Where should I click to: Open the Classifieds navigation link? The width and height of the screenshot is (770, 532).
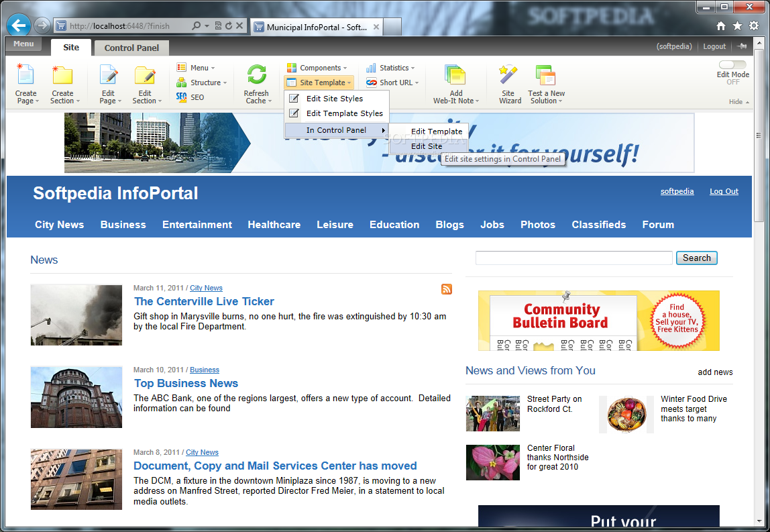(x=598, y=225)
